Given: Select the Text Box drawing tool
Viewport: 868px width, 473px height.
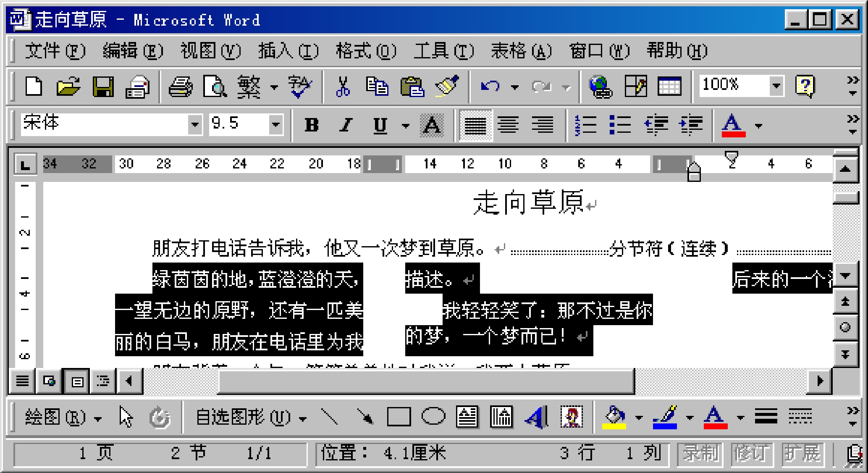Looking at the screenshot, I should 467,417.
